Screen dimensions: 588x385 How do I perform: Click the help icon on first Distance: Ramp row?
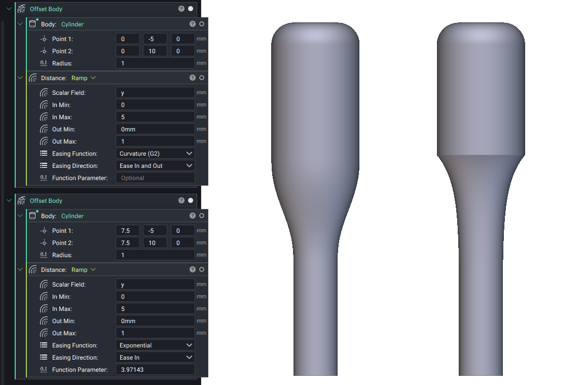pyautogui.click(x=193, y=78)
